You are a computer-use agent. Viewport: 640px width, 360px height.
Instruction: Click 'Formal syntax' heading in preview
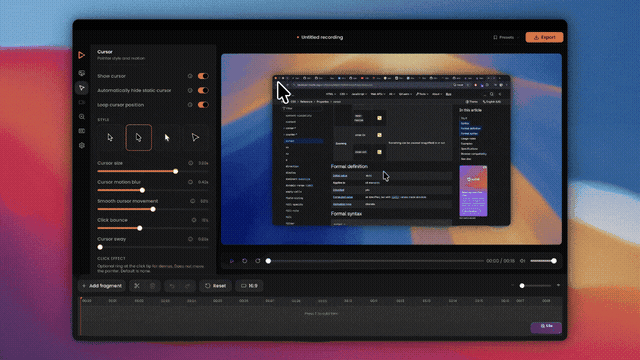(347, 213)
